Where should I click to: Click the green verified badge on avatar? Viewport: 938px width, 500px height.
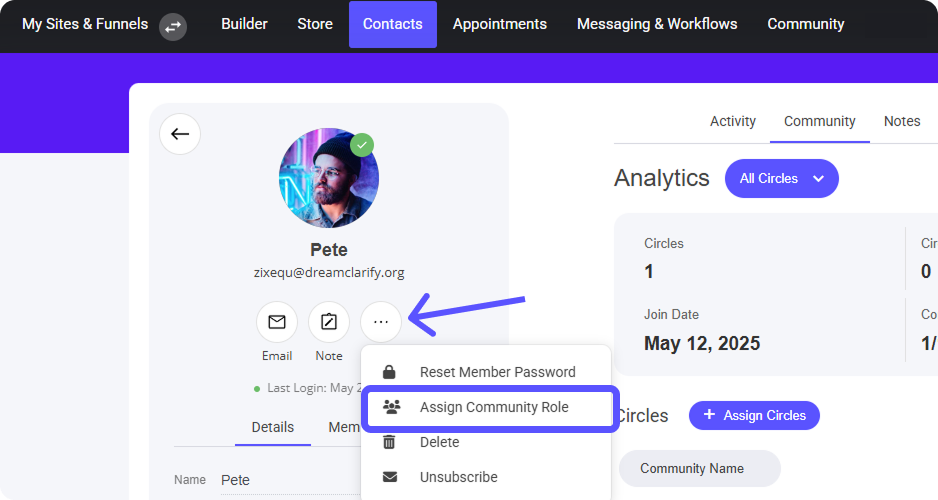point(362,145)
